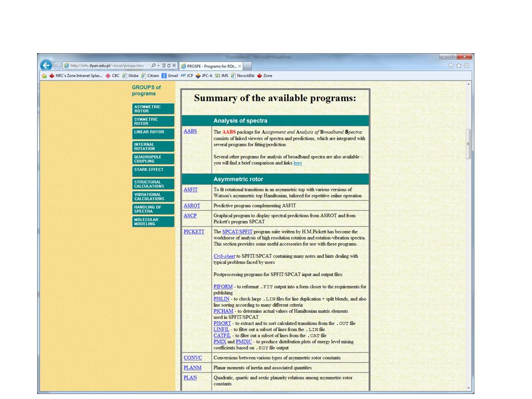The image size is (532, 399).
Task: Open the CBC bookmark
Action: pos(112,76)
